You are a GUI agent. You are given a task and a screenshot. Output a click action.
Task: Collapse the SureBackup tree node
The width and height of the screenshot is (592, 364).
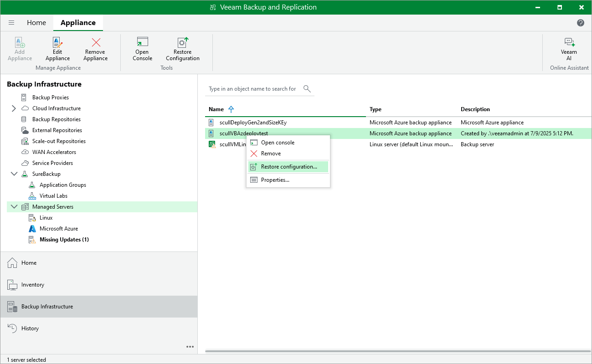point(14,174)
